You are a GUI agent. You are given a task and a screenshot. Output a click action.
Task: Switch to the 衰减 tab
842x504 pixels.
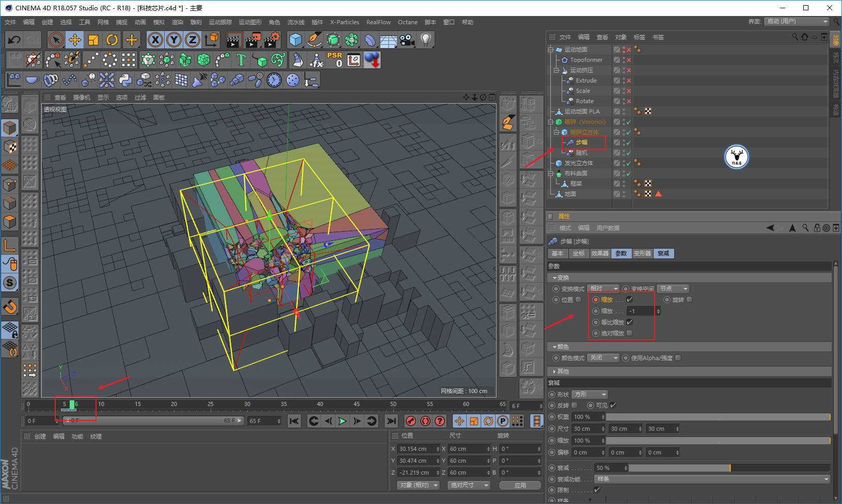click(x=663, y=253)
